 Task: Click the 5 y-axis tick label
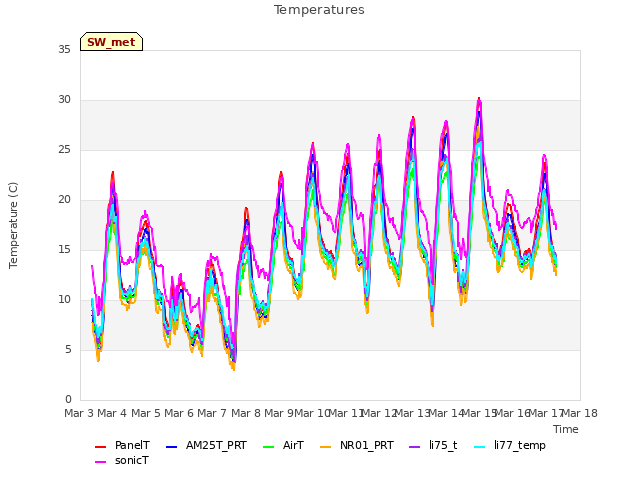[x=68, y=350]
